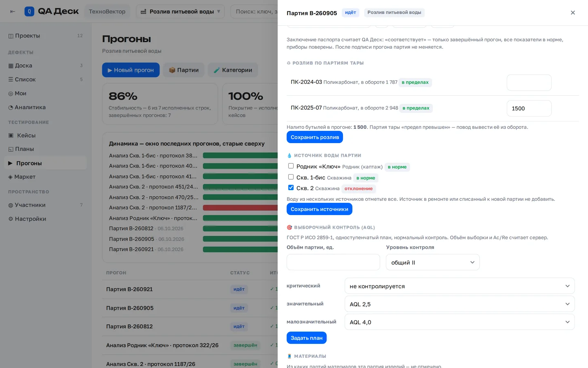
Task: Expand the малозначительный AQL 4,0 dropdown
Action: coord(460,322)
